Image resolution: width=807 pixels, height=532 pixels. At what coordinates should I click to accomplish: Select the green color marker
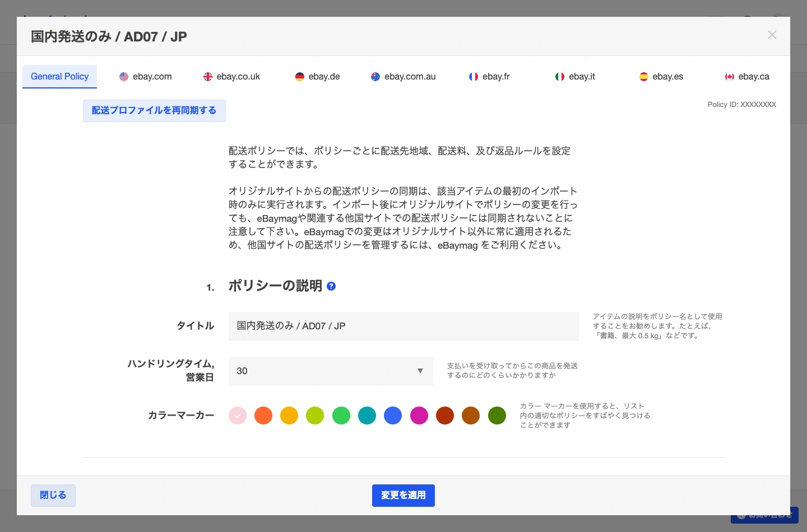[341, 416]
